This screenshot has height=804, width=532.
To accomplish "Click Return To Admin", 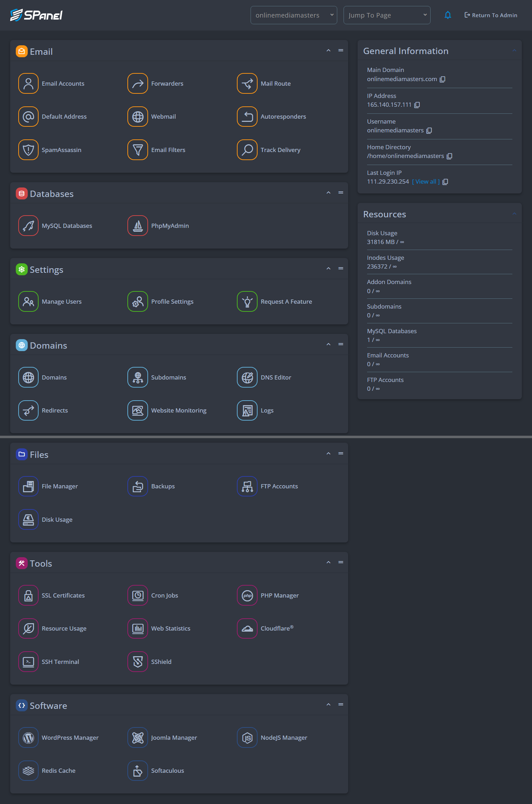I will pos(491,15).
